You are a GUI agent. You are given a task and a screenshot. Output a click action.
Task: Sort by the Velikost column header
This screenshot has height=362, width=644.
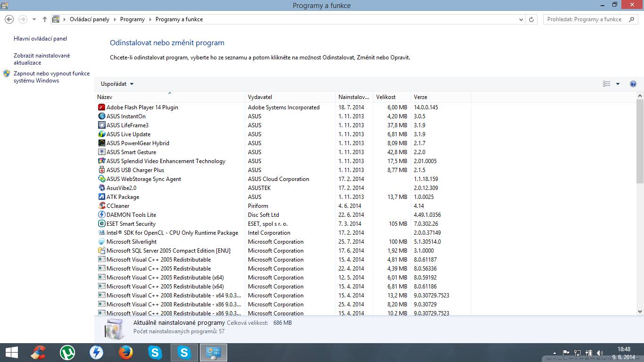[x=392, y=97]
